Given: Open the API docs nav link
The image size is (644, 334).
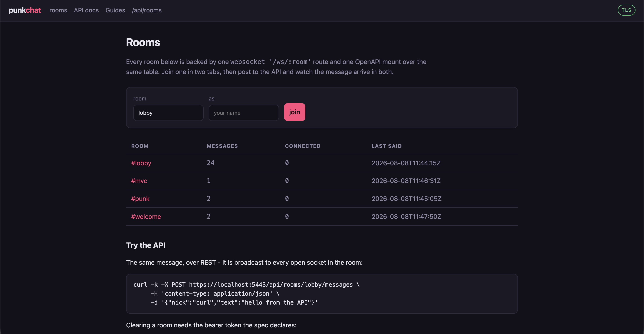Looking at the screenshot, I should (x=86, y=10).
